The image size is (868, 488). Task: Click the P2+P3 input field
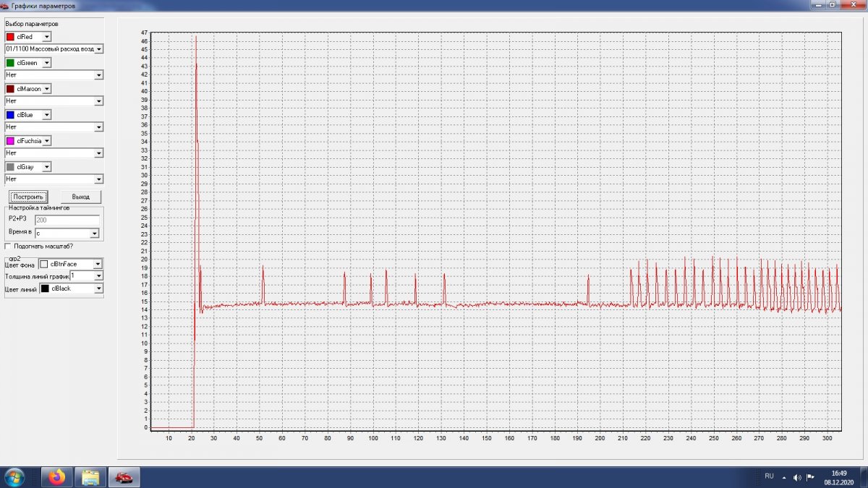coord(67,219)
